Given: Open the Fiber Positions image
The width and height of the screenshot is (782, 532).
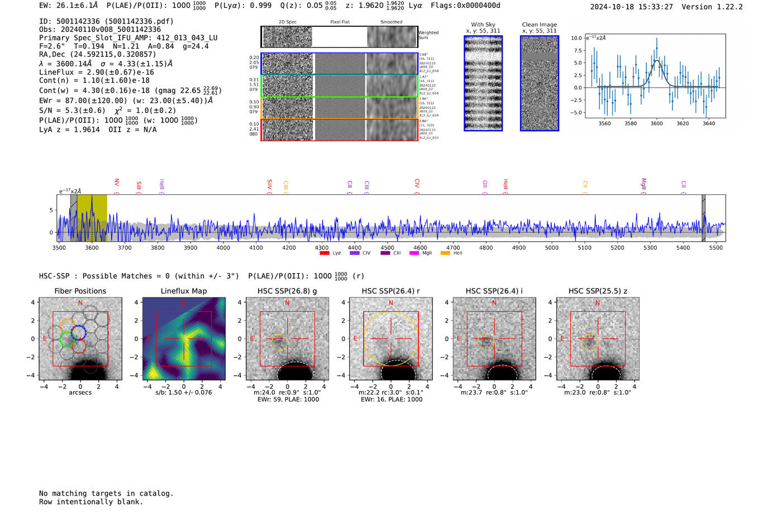Looking at the screenshot, I should (80, 339).
